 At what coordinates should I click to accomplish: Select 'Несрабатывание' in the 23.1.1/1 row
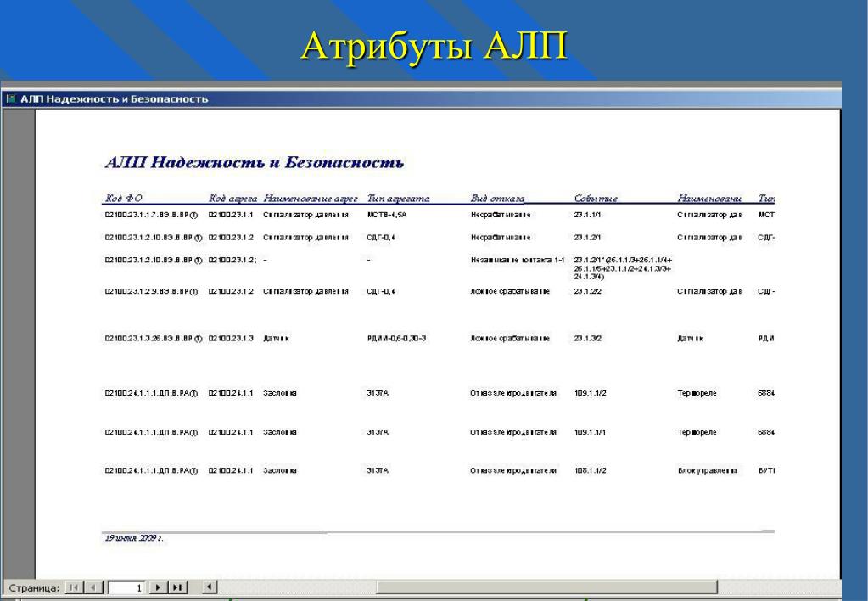tap(501, 215)
